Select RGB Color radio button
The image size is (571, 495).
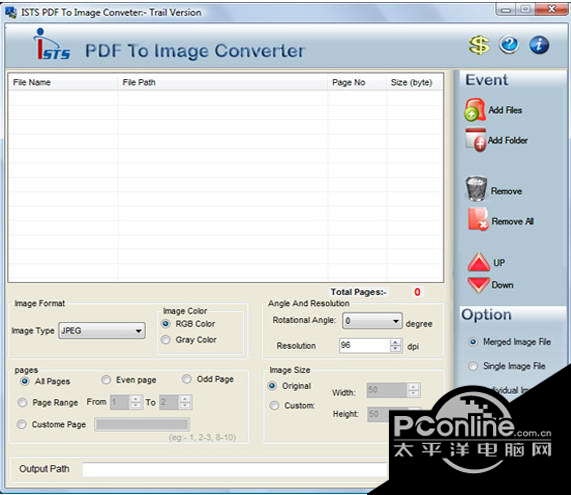[x=166, y=323]
